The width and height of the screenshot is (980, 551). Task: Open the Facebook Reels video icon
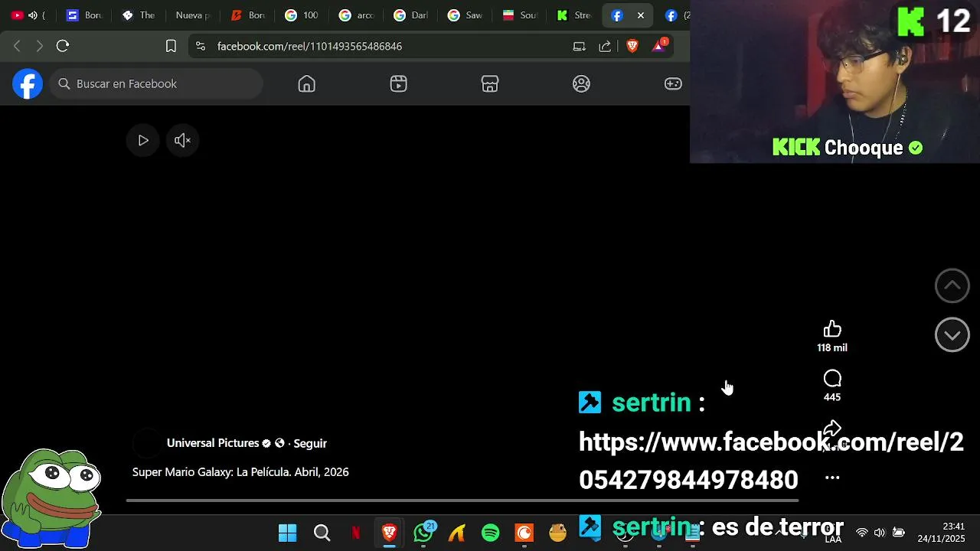398,84
